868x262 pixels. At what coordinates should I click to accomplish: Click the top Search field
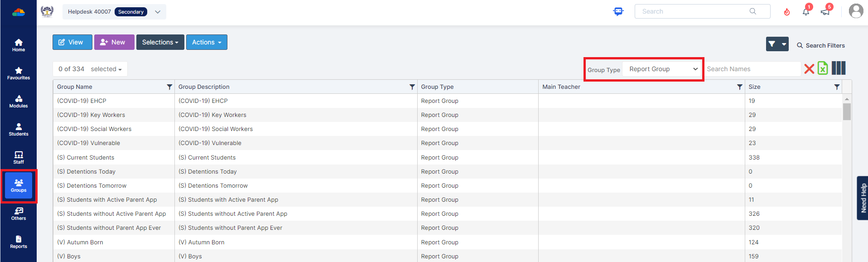click(702, 11)
